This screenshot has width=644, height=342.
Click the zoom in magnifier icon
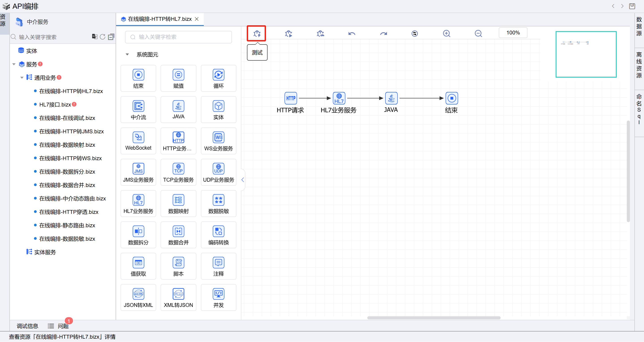click(x=446, y=34)
